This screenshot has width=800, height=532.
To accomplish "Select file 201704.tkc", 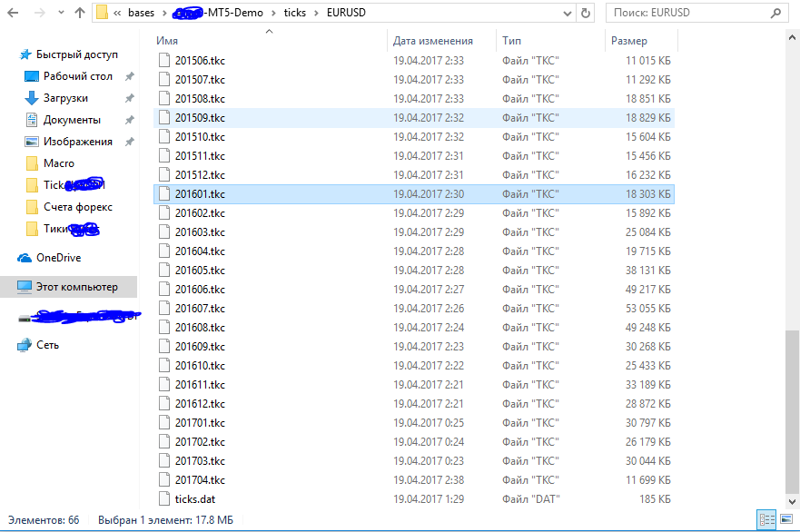I will (414, 480).
